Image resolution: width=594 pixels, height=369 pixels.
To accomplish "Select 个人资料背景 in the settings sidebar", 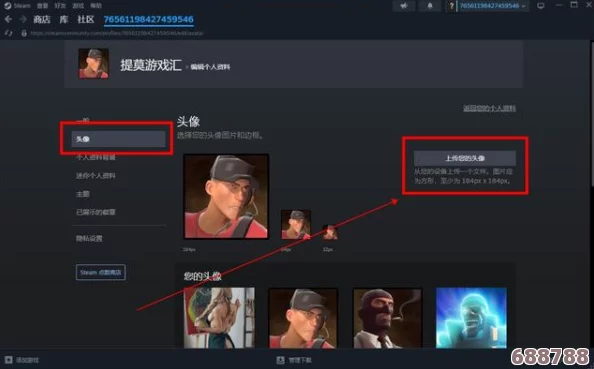I will (95, 157).
